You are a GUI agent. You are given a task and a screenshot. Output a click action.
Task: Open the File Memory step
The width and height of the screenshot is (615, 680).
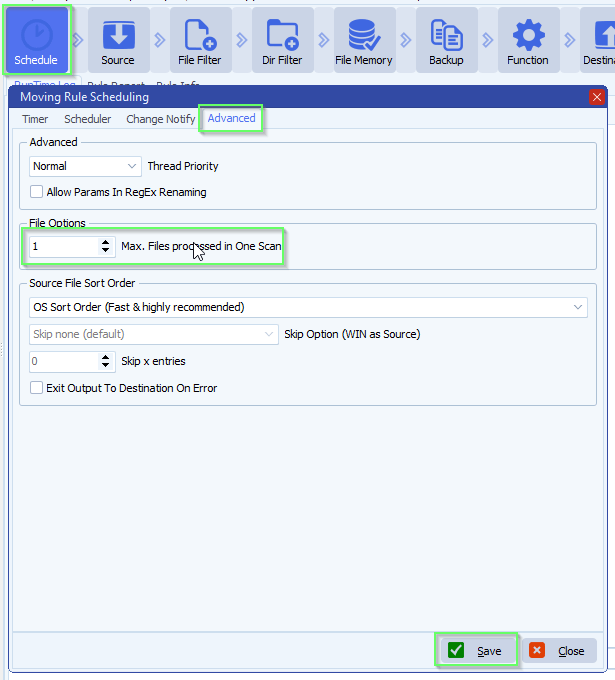coord(364,40)
